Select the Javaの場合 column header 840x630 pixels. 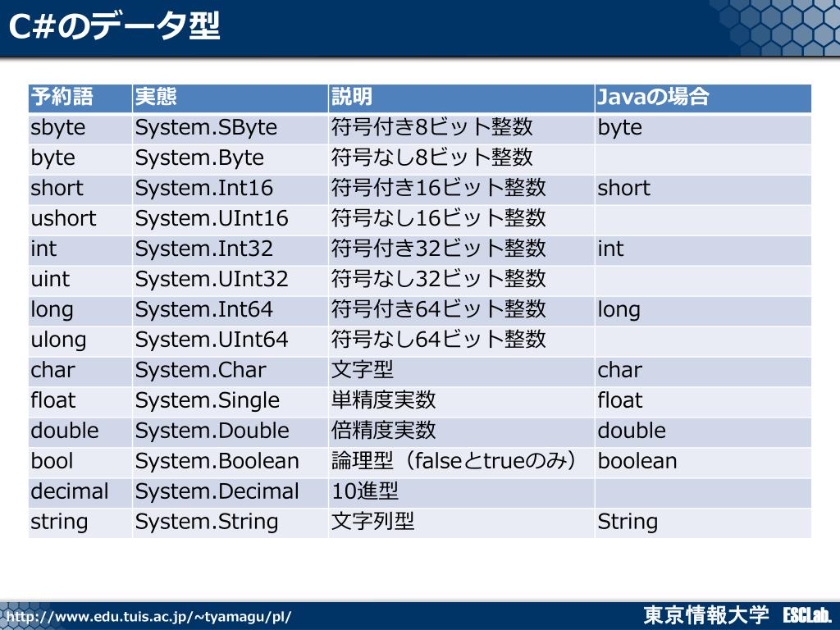[x=703, y=98]
